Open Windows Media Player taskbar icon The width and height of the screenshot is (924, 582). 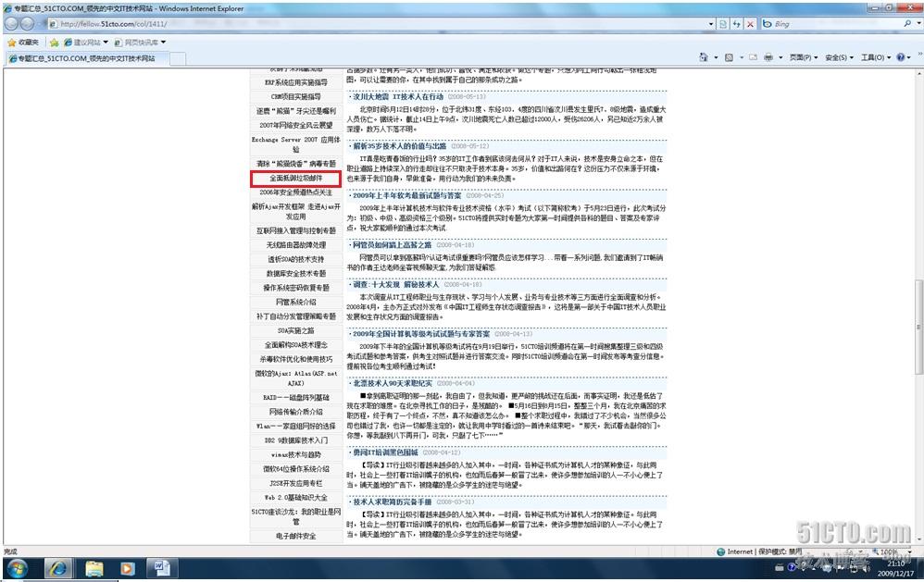click(x=127, y=568)
